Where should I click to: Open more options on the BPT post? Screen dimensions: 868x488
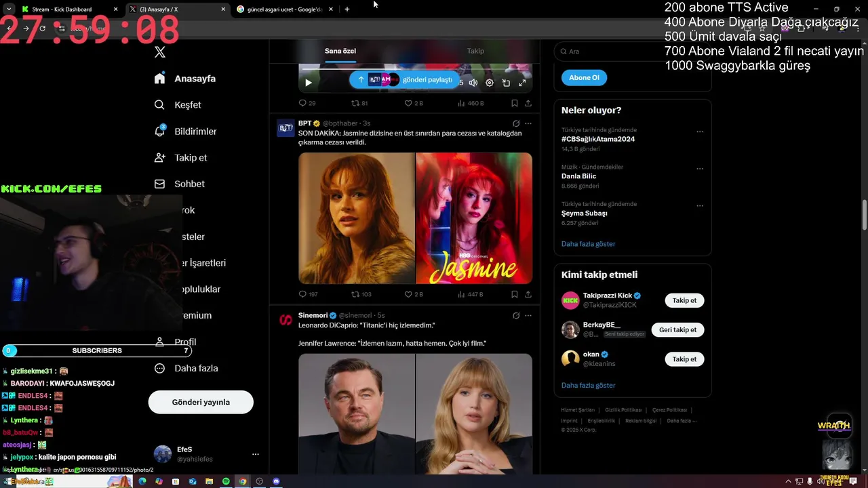(528, 123)
